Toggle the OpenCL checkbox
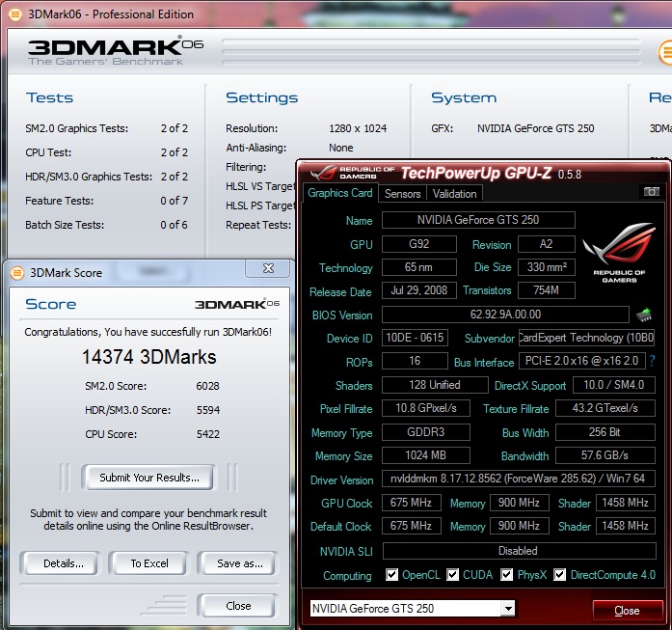The image size is (672, 630). pos(392,575)
